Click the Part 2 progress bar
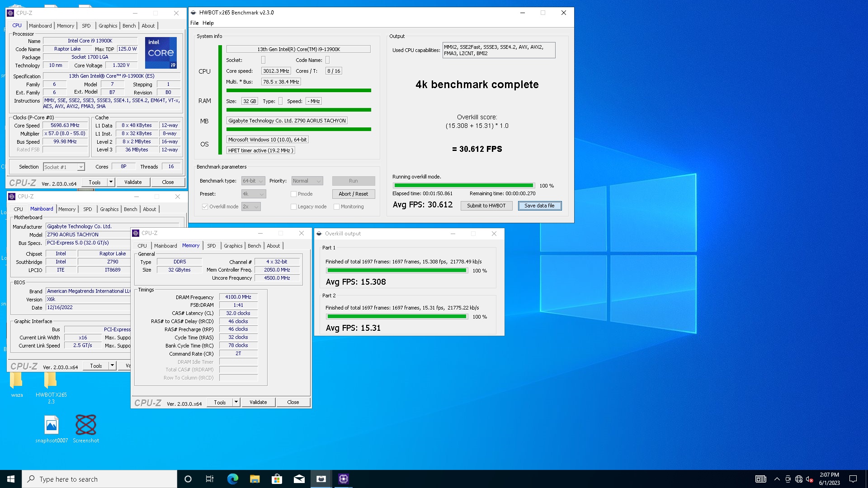The width and height of the screenshot is (868, 488). pos(396,316)
